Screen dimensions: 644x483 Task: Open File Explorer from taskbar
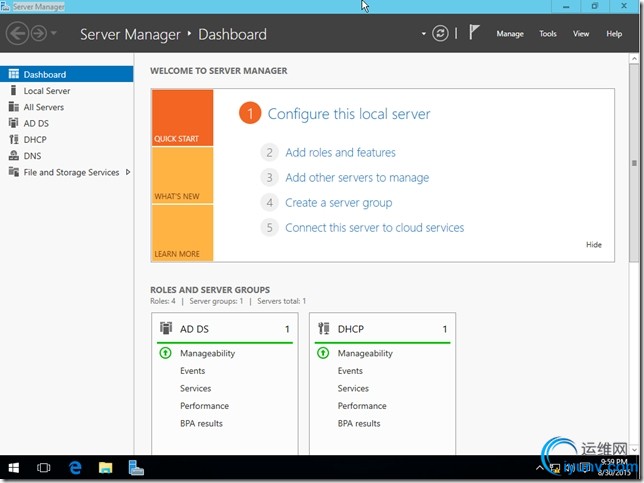click(106, 468)
